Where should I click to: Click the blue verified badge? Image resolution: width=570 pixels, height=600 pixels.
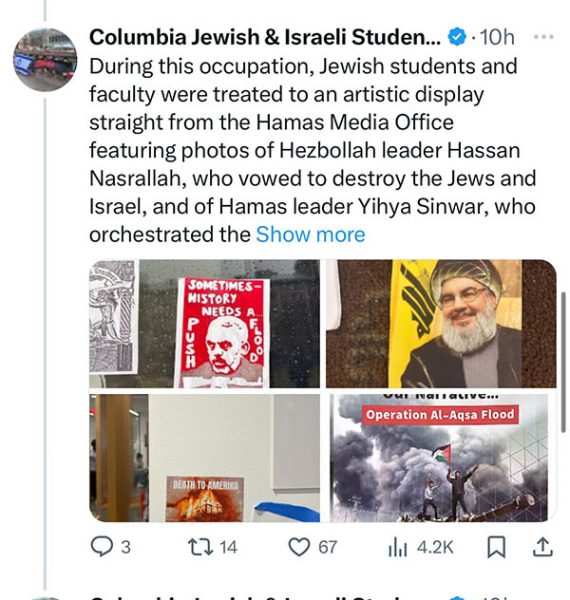click(457, 37)
